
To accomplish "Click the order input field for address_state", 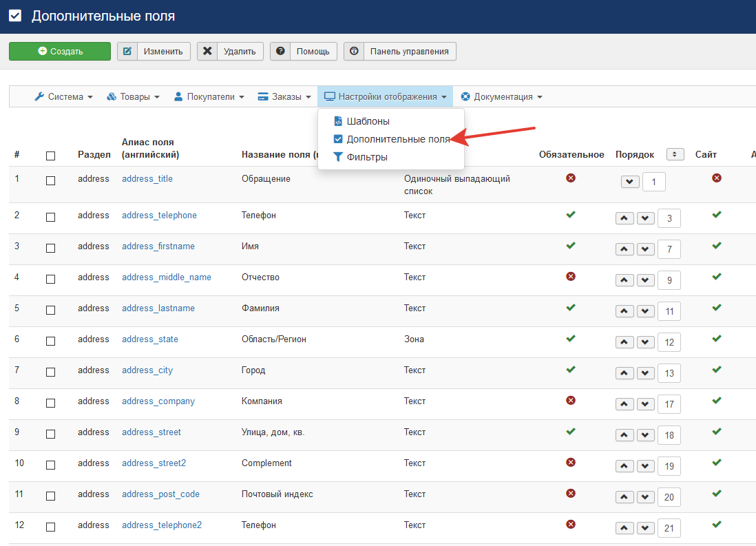I will tap(669, 342).
